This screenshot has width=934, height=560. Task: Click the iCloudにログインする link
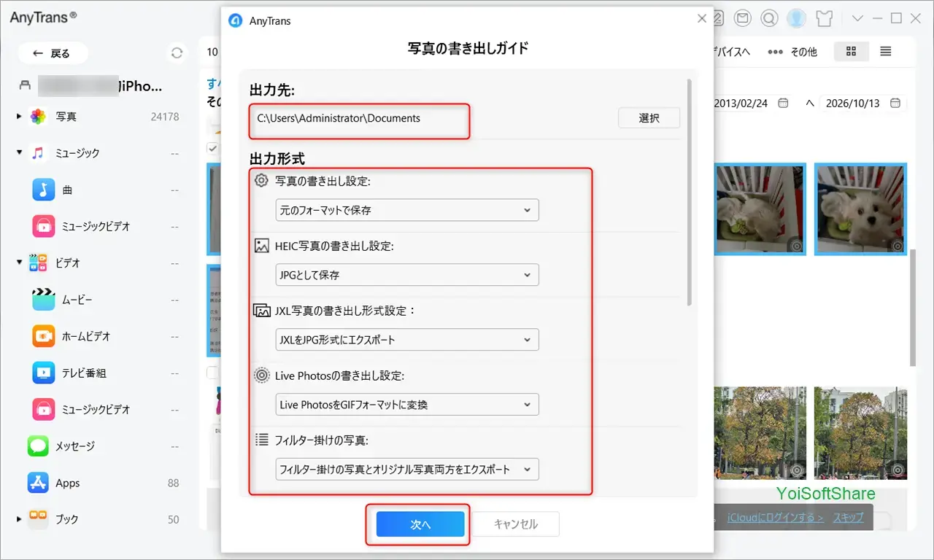click(776, 518)
